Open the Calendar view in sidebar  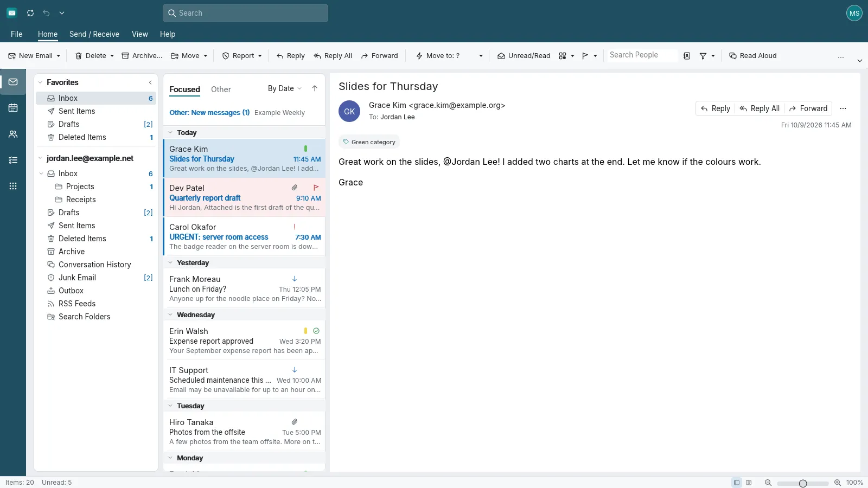click(13, 108)
